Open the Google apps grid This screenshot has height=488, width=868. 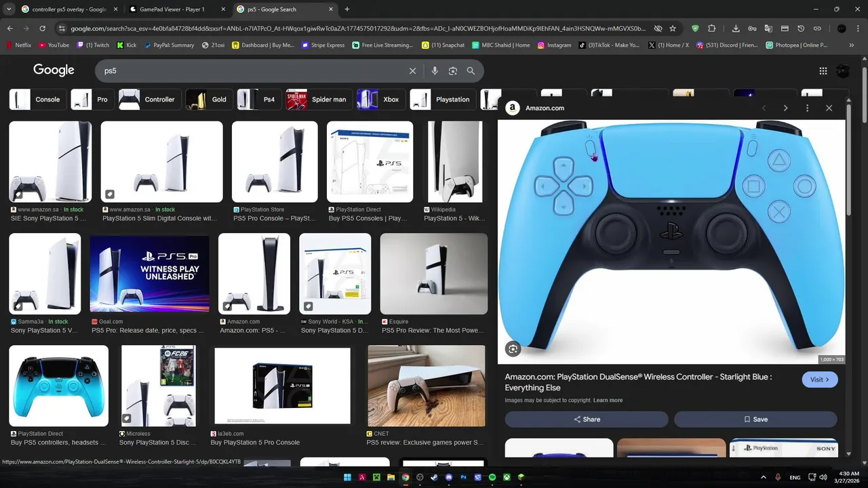point(823,70)
